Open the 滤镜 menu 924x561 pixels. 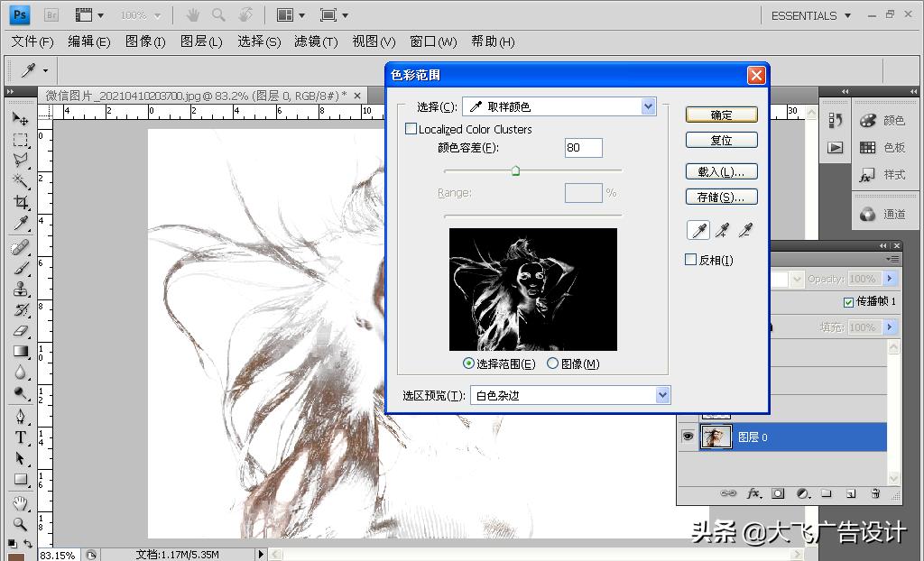[x=315, y=41]
